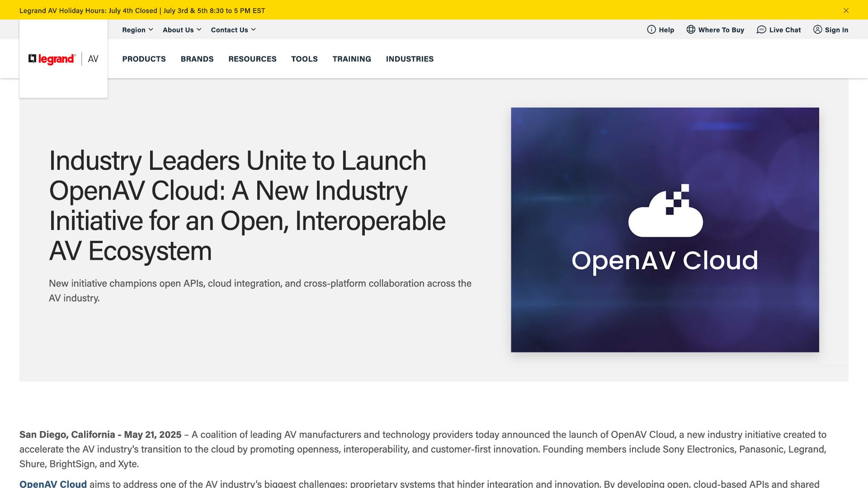This screenshot has height=488, width=868.
Task: Open the PRODUCTS menu
Action: (144, 59)
